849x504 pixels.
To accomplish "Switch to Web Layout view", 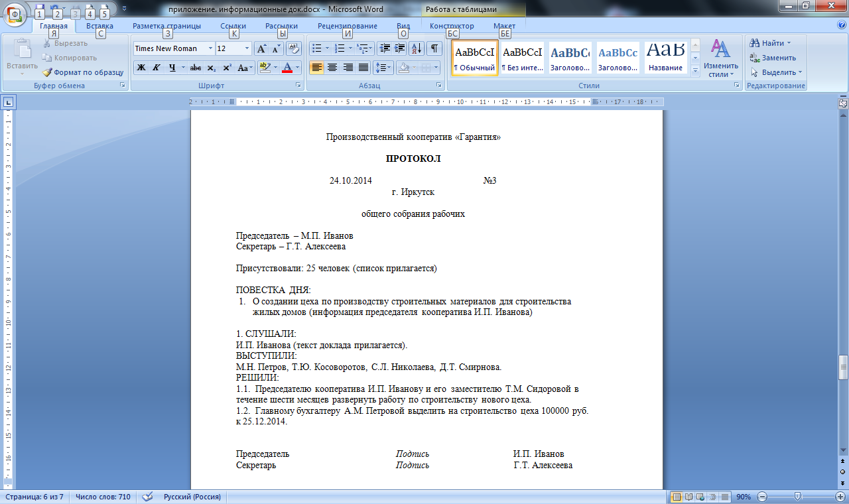I will (700, 497).
